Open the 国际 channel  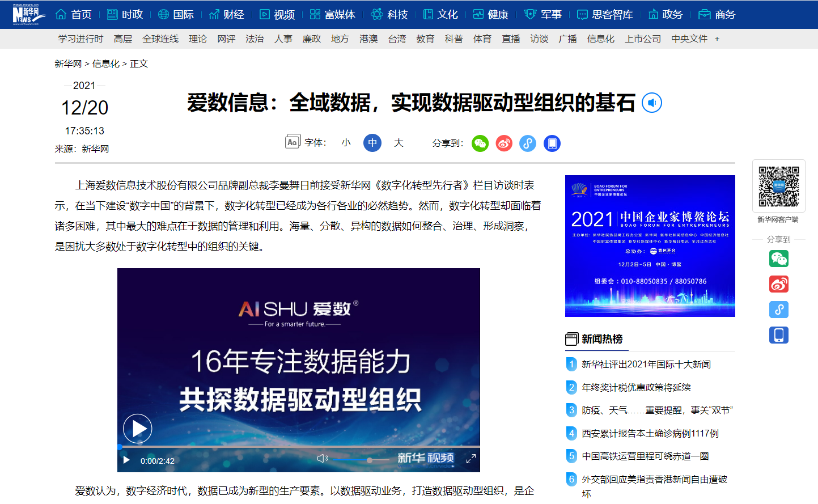(176, 14)
